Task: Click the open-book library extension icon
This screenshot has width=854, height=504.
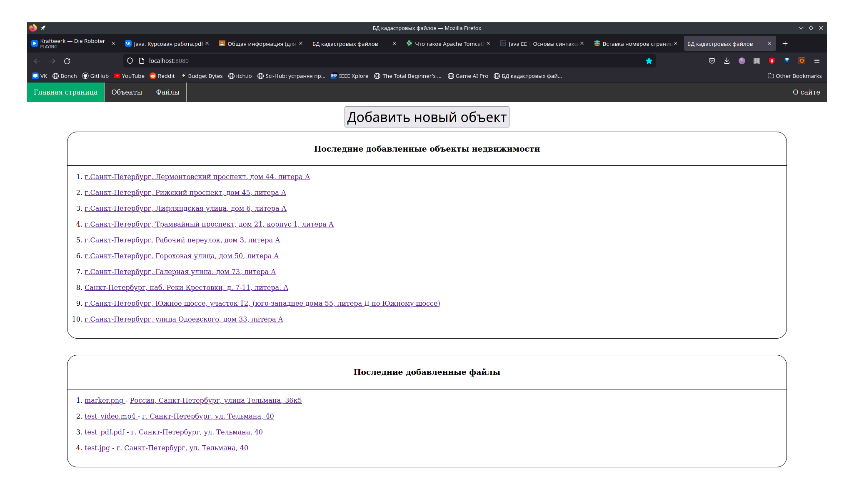Action: point(757,61)
